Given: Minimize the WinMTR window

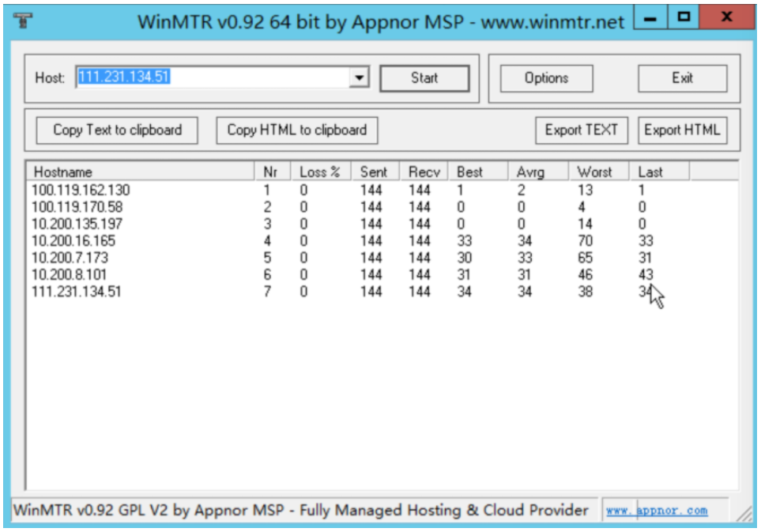Looking at the screenshot, I should coord(650,18).
